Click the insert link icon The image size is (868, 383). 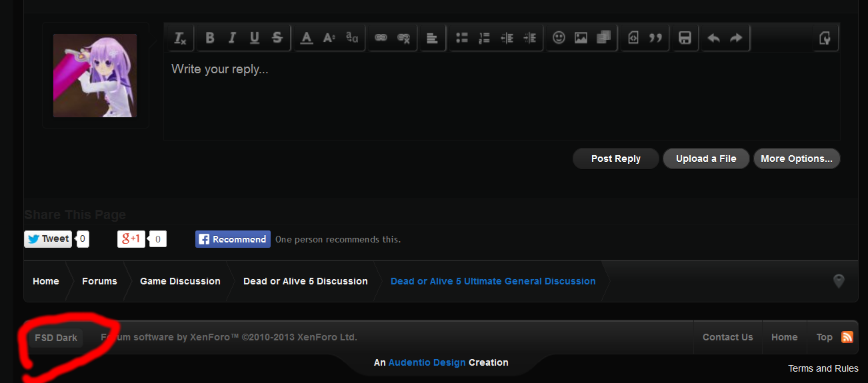coord(381,38)
